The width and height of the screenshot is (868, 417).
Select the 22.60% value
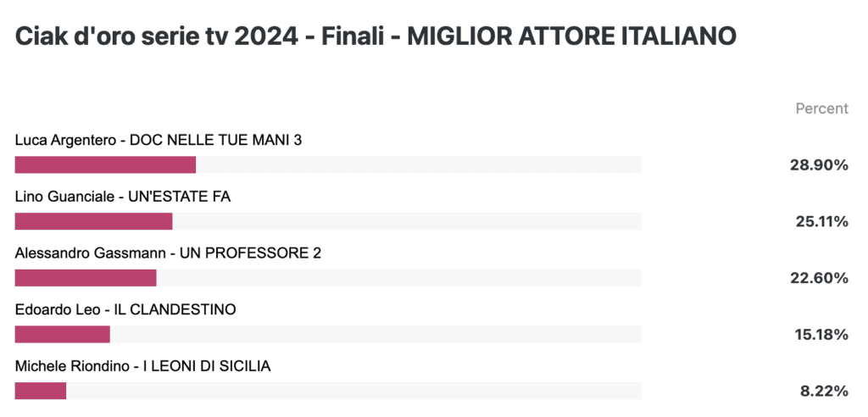click(x=819, y=278)
